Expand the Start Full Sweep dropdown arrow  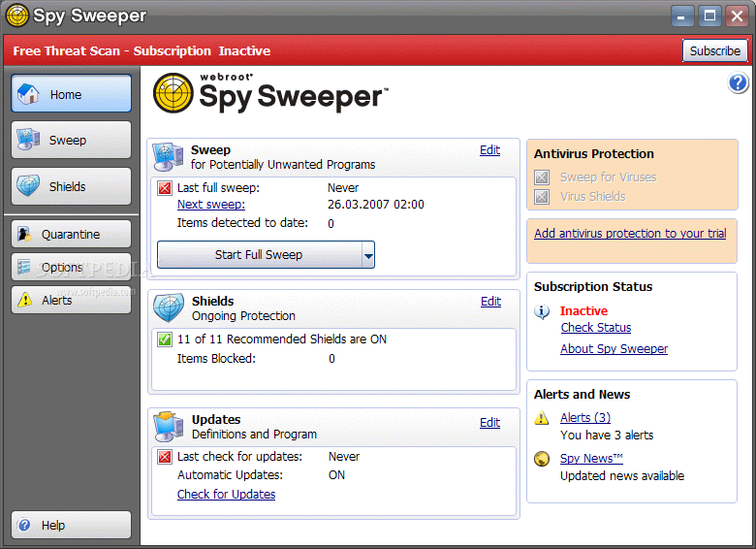(x=367, y=255)
